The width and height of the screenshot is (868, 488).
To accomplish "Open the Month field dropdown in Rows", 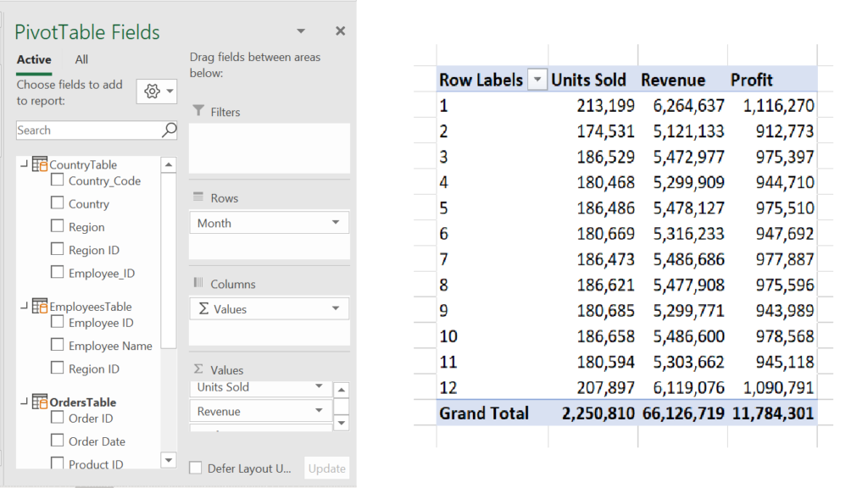I will [x=336, y=223].
